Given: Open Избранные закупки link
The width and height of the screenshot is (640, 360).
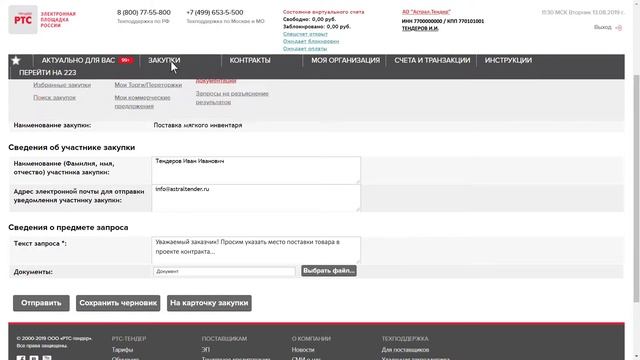Looking at the screenshot, I should click(x=62, y=85).
